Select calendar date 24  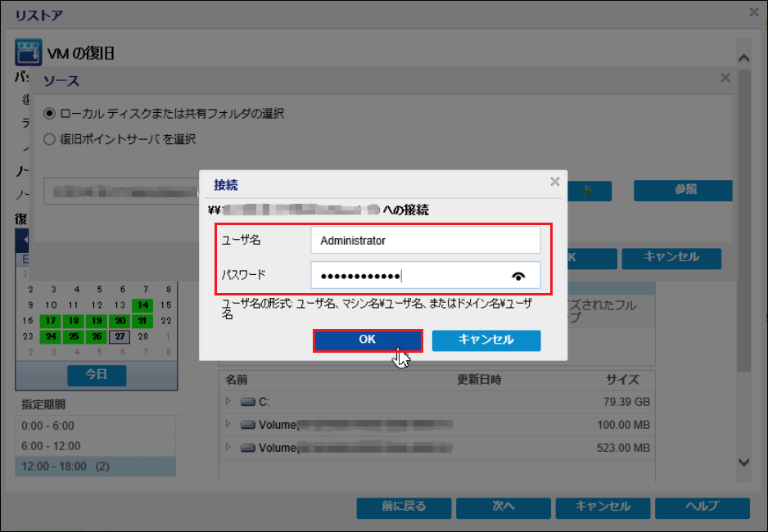[x=51, y=336]
